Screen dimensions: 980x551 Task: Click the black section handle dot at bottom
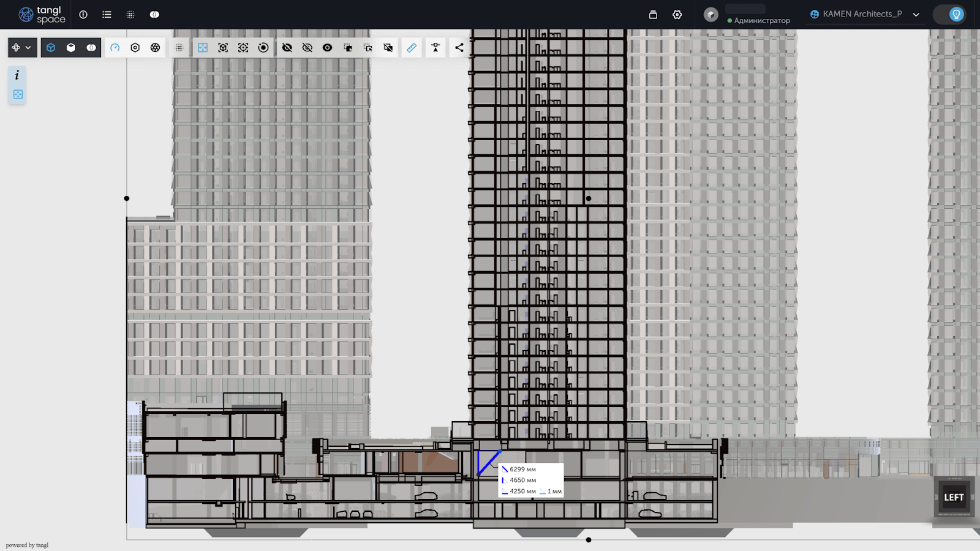[589, 540]
